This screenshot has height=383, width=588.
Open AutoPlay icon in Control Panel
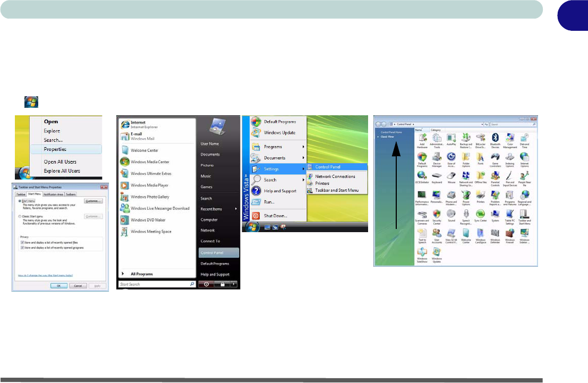coord(451,140)
